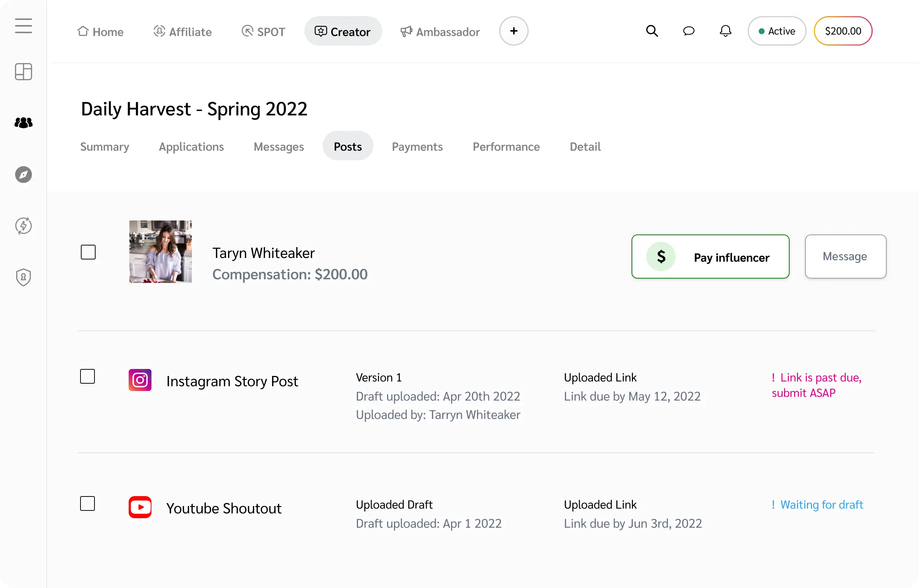Viewport: 919px width, 588px height.
Task: Click the compass discover sidebar icon
Action: pos(23,175)
